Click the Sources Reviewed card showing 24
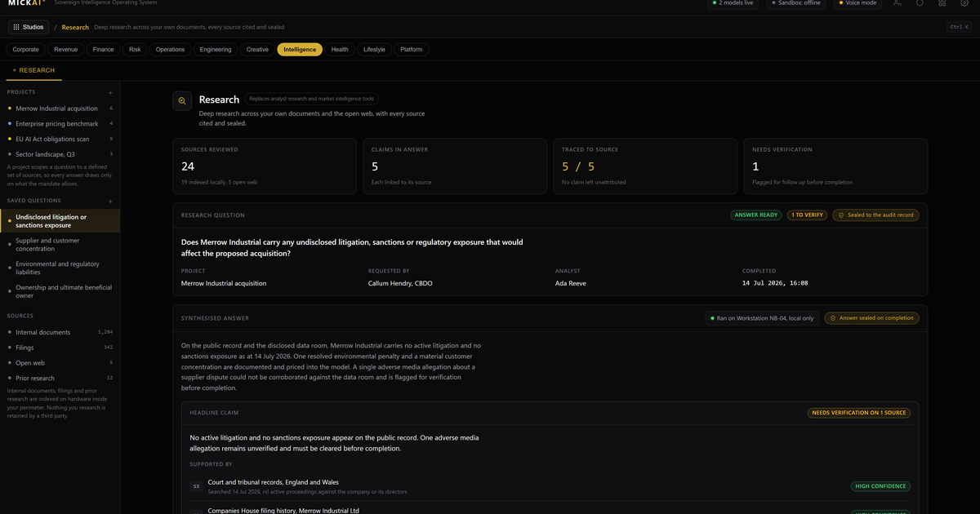 point(265,166)
